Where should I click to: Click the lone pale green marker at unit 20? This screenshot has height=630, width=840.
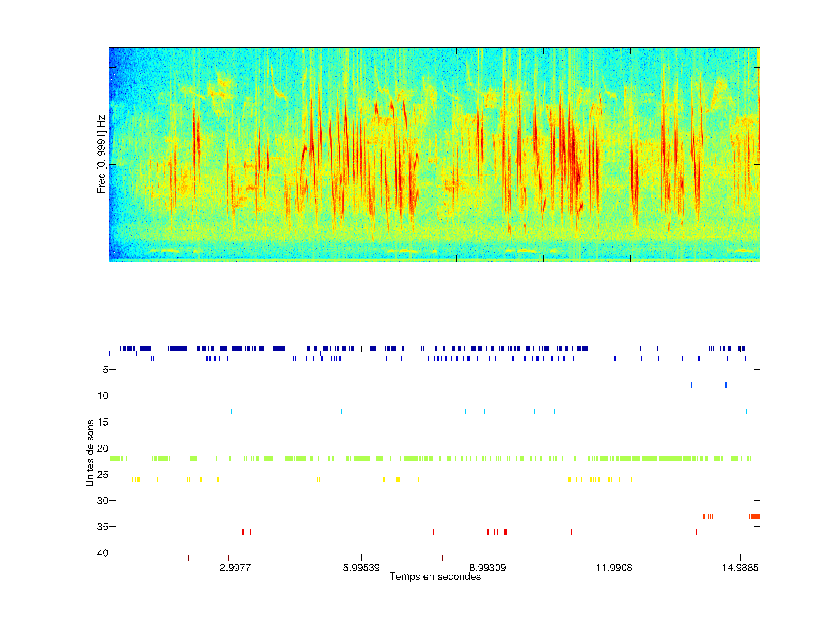[x=437, y=448]
